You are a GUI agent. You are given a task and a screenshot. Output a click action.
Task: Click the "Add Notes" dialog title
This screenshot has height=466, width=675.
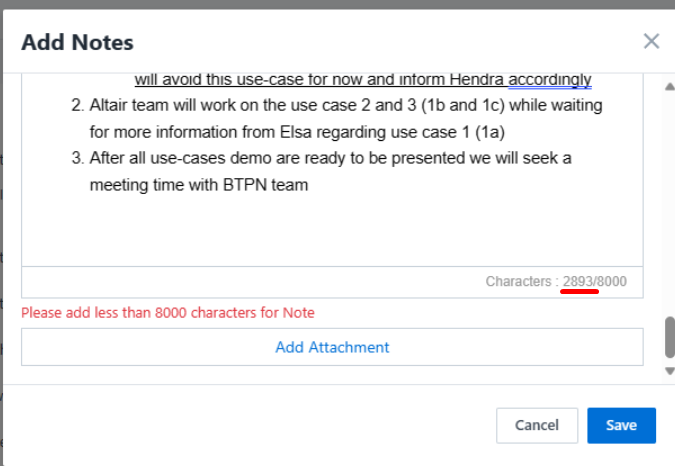pyautogui.click(x=77, y=42)
